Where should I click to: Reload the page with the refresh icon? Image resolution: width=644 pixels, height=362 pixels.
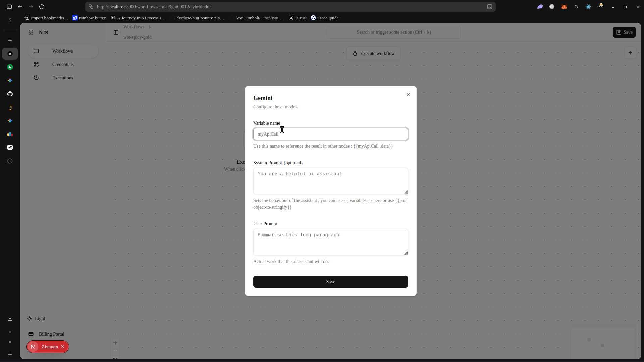(x=42, y=7)
